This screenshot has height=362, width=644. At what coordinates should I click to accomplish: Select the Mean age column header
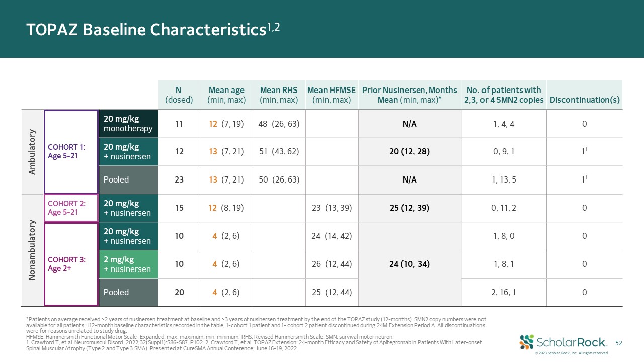click(226, 95)
